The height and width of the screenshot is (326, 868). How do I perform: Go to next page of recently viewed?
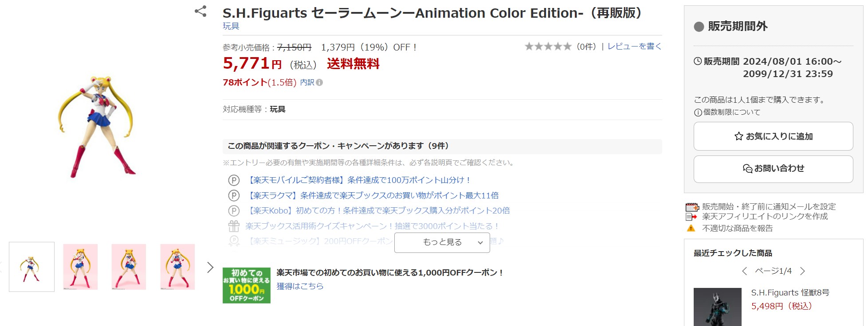(x=802, y=271)
